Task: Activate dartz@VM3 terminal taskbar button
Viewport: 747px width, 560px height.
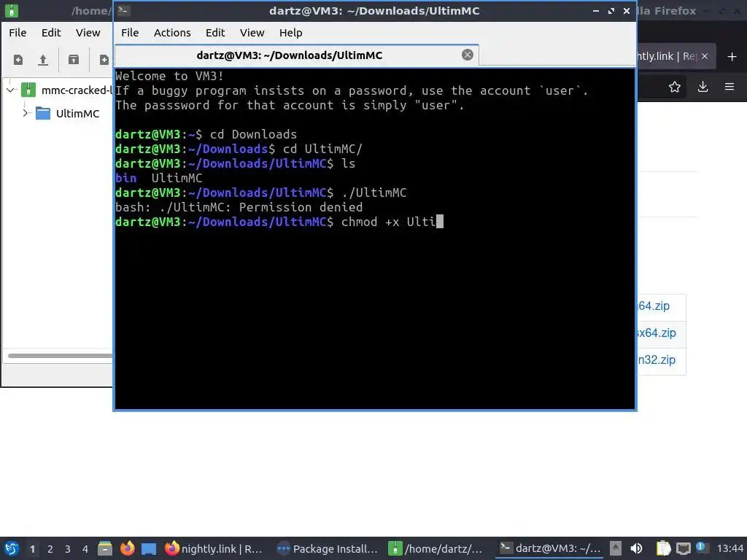Action: [549, 548]
